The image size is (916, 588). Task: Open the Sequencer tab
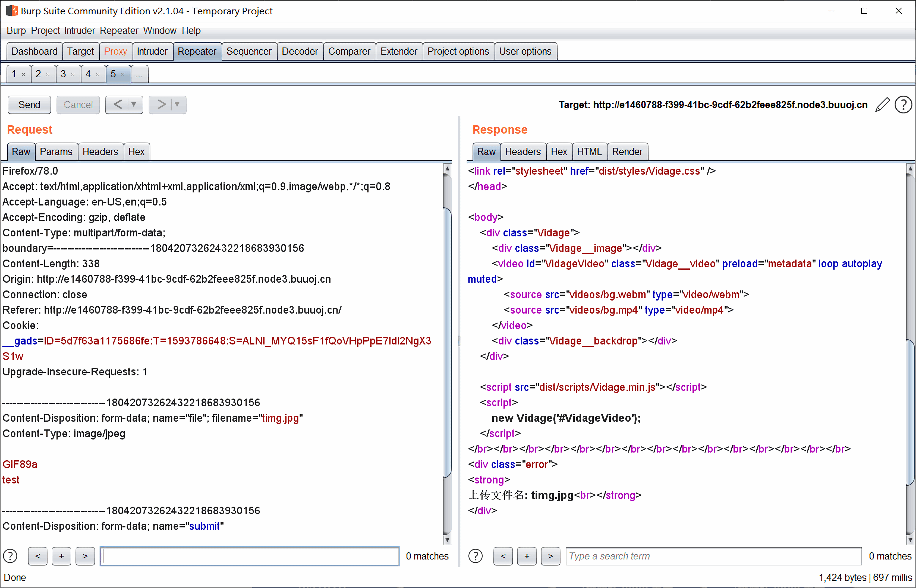tap(249, 51)
